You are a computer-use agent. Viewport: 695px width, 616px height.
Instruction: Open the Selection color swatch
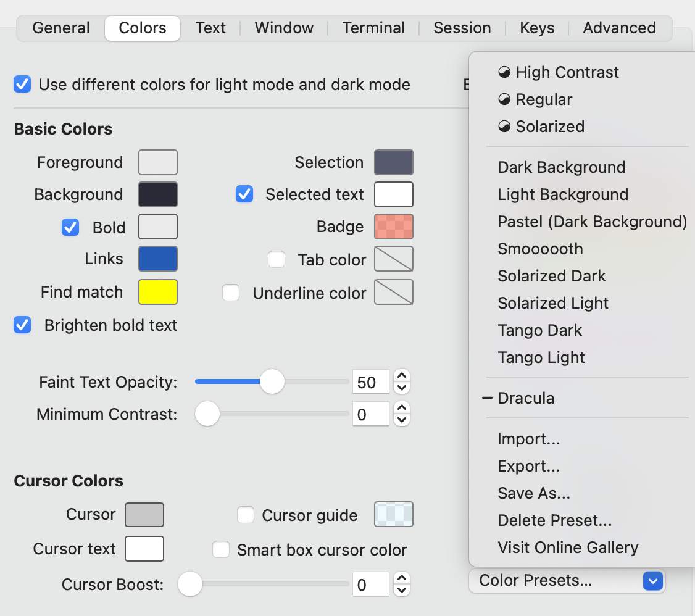pyautogui.click(x=394, y=162)
